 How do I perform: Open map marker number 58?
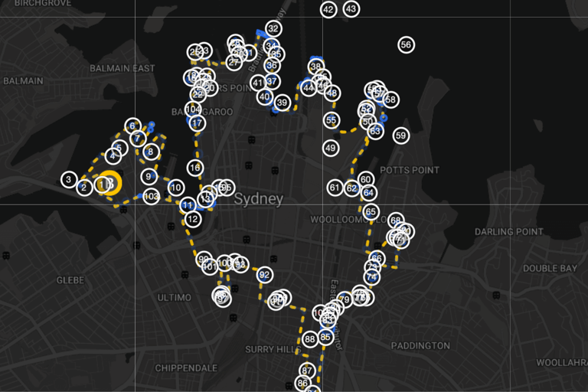click(x=390, y=100)
